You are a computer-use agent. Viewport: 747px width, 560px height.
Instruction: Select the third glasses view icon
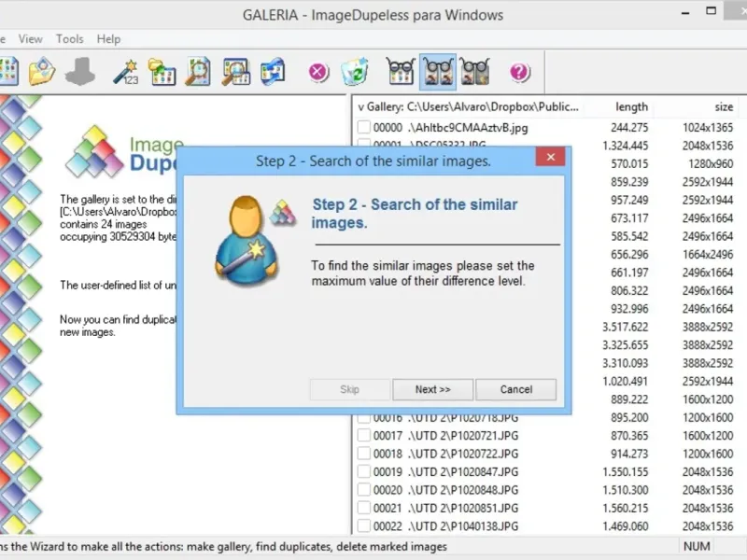(475, 72)
